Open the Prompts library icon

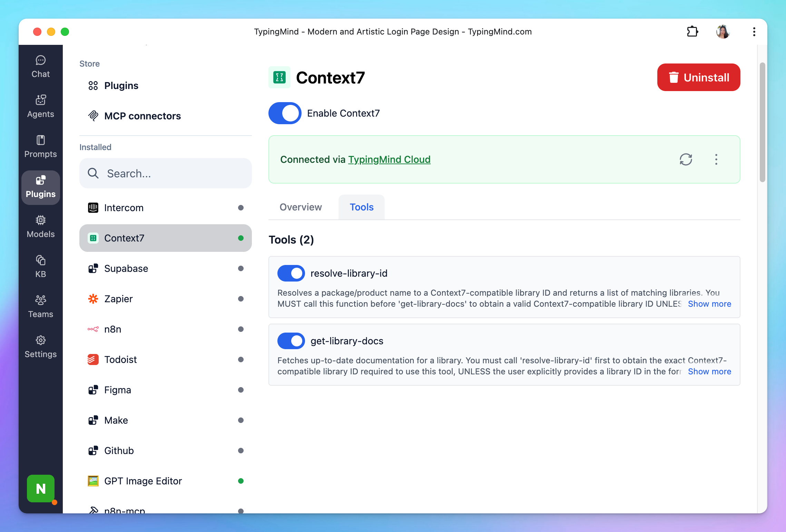pos(41,147)
